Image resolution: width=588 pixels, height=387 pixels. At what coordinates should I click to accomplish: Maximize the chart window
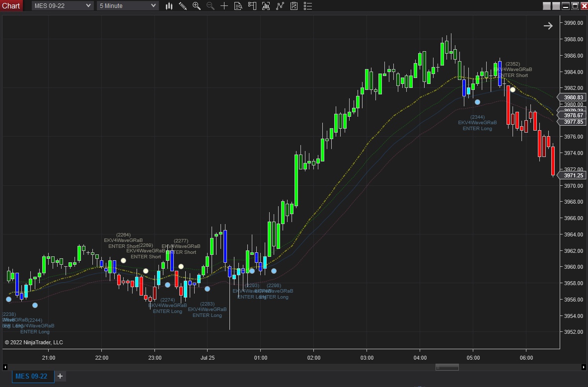click(x=575, y=5)
